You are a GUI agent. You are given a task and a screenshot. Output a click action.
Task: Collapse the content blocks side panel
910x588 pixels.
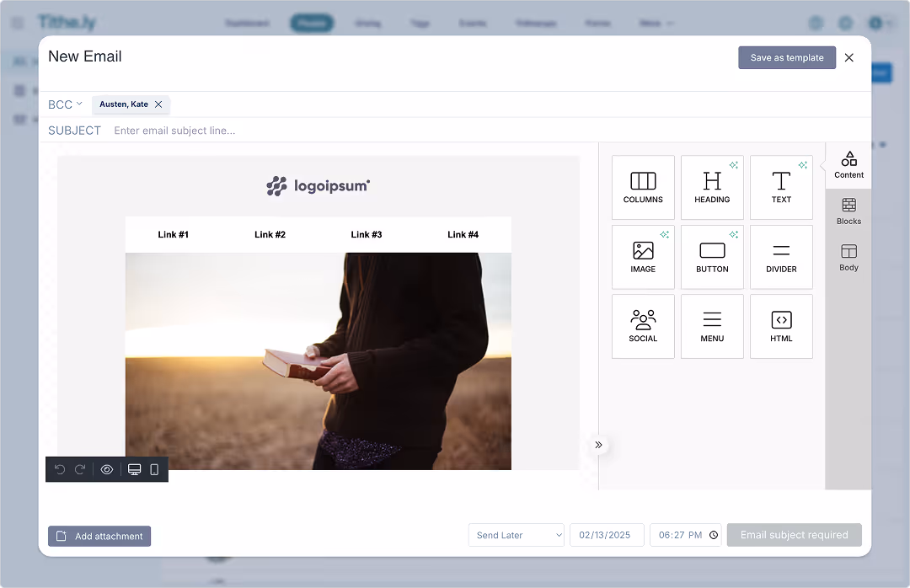tap(598, 445)
